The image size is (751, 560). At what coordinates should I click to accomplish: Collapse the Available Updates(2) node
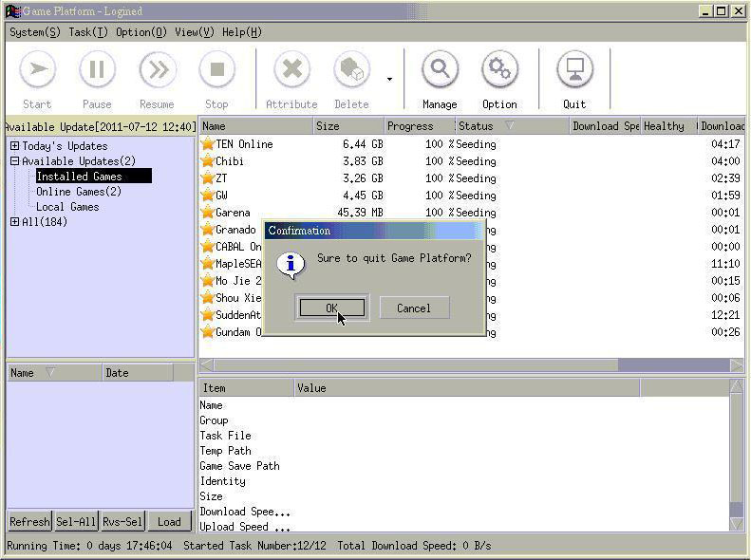coord(15,160)
